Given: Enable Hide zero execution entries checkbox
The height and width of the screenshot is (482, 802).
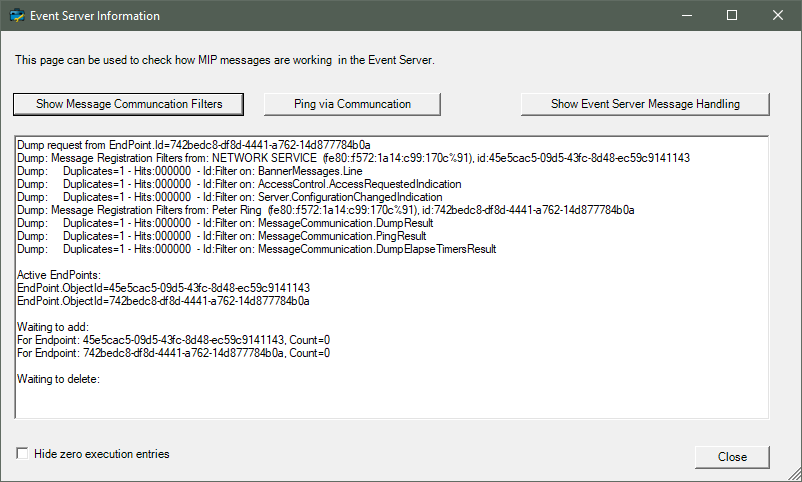Looking at the screenshot, I should (22, 453).
